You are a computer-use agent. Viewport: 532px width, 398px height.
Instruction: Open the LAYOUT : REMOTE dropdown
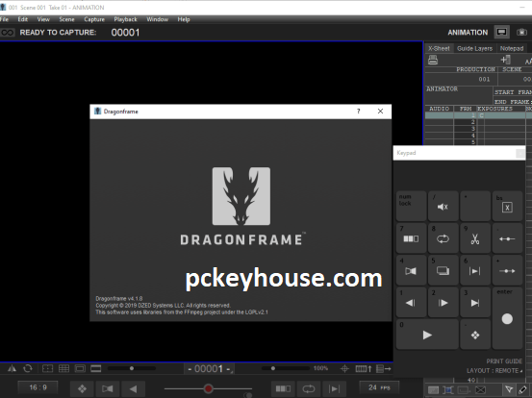coord(494,370)
